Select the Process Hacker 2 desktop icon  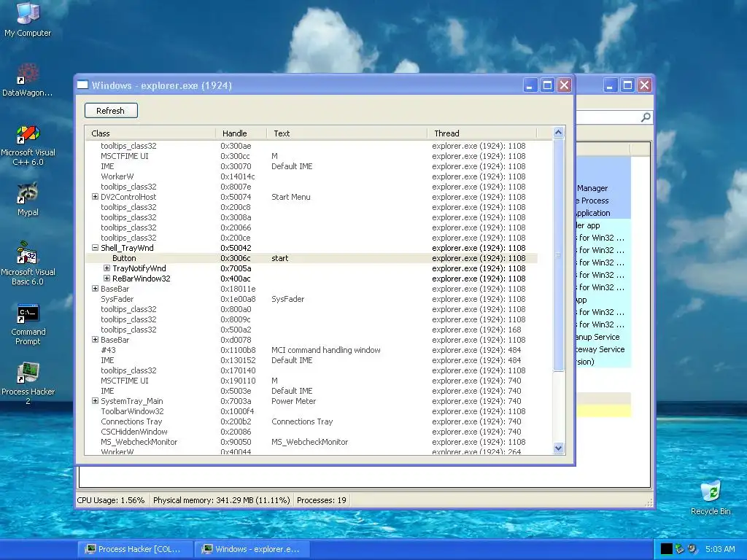tap(28, 383)
